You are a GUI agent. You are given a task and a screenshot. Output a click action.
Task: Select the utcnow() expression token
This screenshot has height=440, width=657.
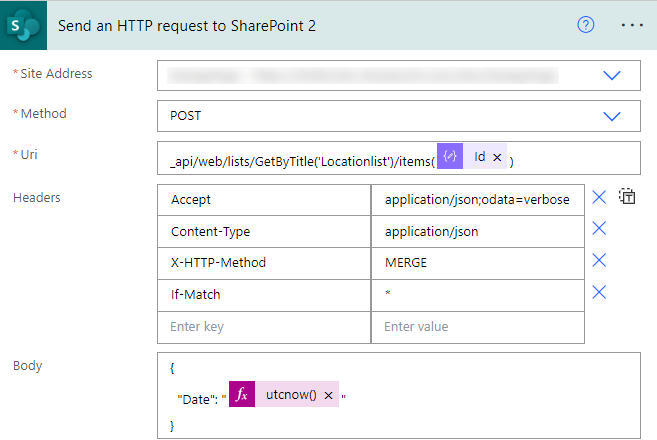(290, 394)
